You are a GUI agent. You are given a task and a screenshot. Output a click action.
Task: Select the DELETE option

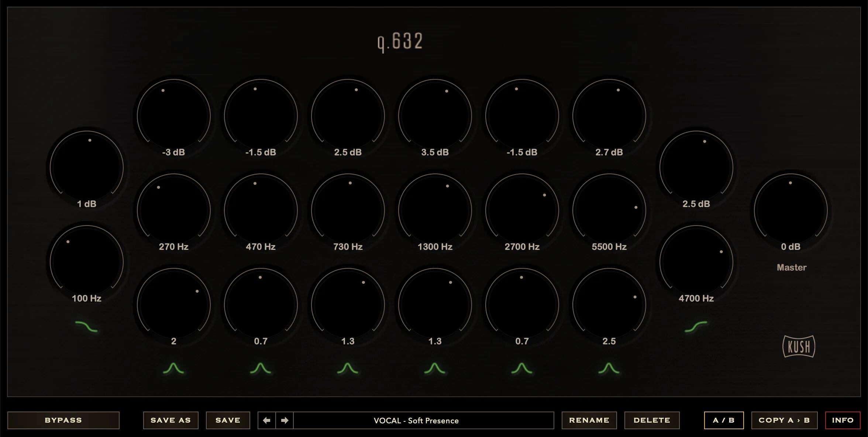click(x=652, y=420)
